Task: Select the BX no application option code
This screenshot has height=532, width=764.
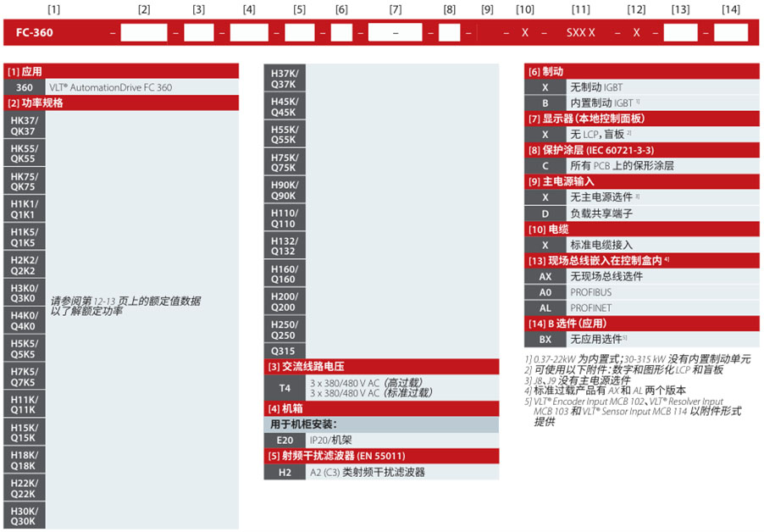Action: [546, 338]
